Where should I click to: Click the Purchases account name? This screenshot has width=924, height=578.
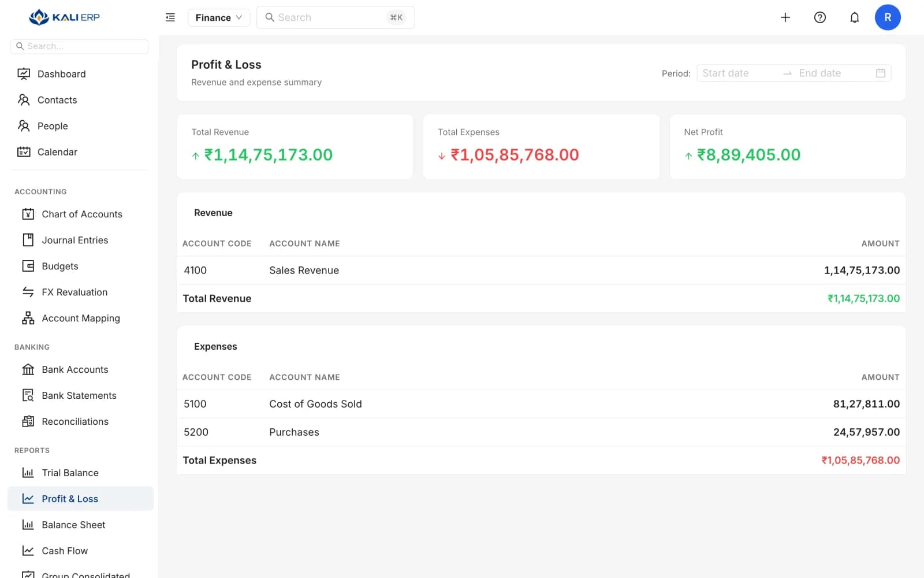[x=294, y=432]
